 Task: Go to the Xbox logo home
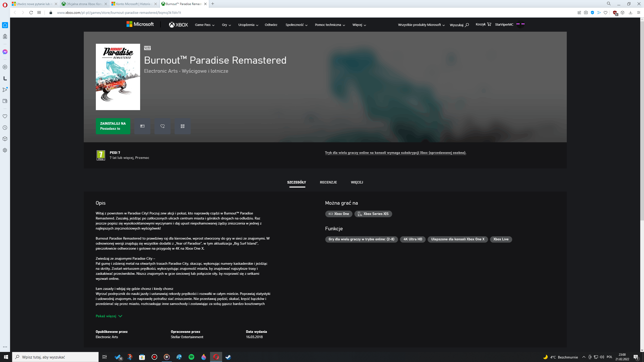pos(178,25)
